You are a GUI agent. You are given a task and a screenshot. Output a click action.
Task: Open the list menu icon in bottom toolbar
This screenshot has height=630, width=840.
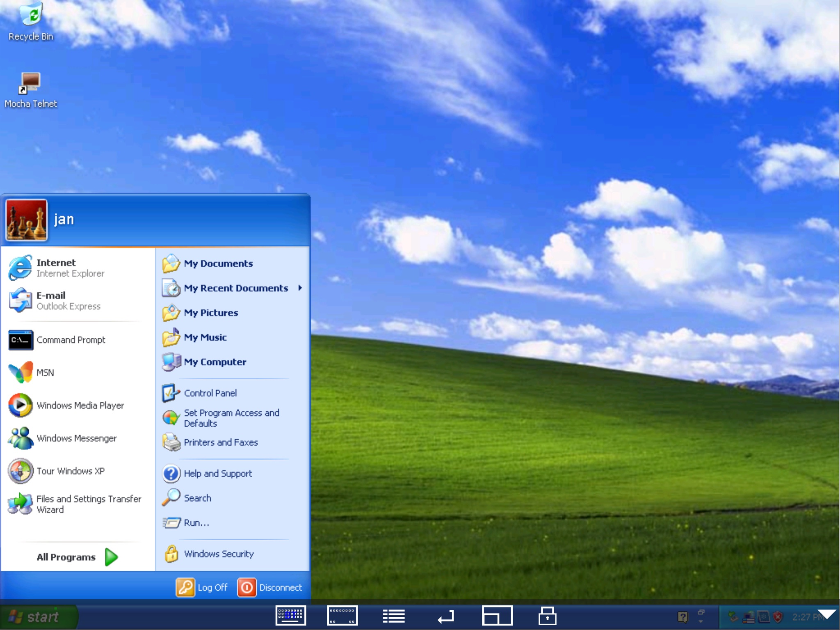coord(394,616)
